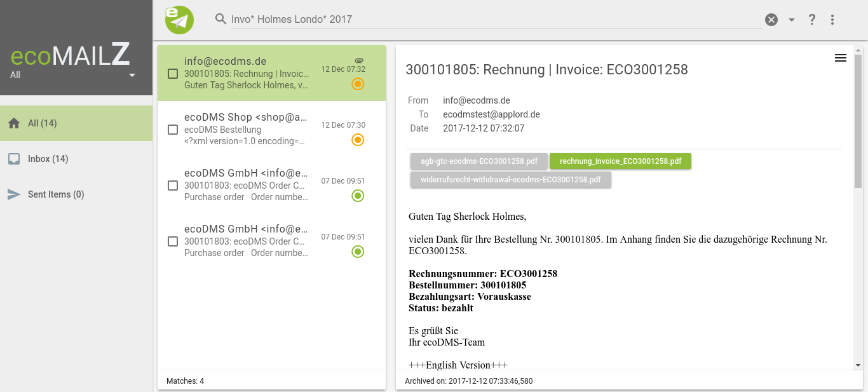Open help via question mark icon
Image resolution: width=868 pixels, height=392 pixels.
click(812, 20)
